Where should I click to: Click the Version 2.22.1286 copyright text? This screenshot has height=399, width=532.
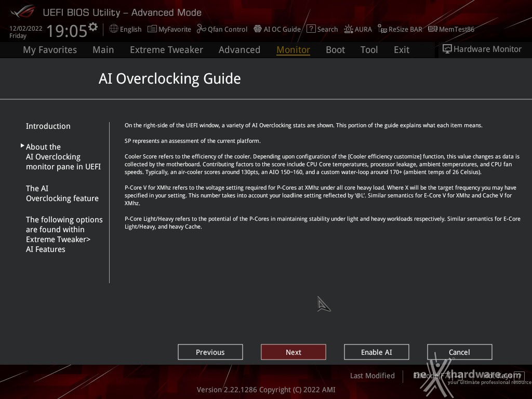pyautogui.click(x=266, y=390)
